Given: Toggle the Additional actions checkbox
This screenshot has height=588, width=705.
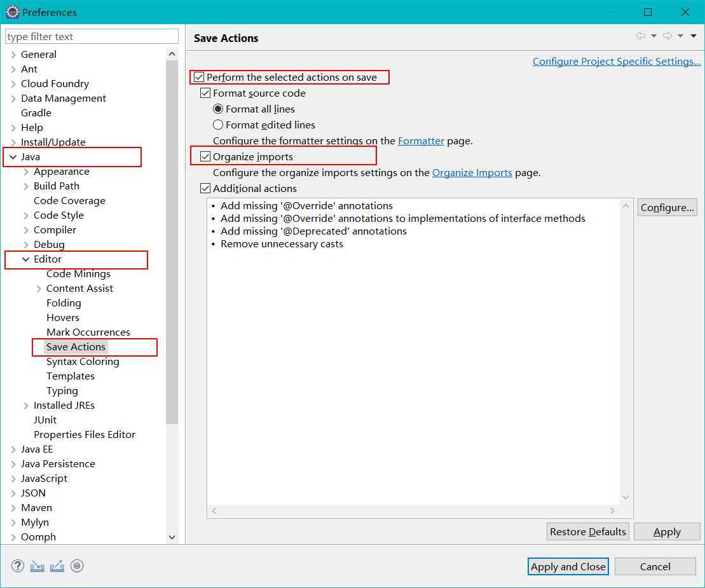Looking at the screenshot, I should 205,188.
